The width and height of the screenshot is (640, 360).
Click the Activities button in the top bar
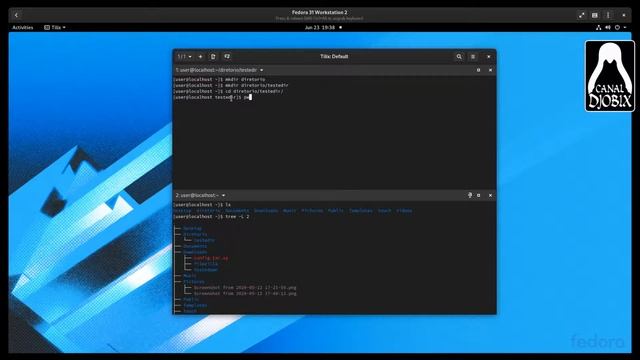pyautogui.click(x=22, y=27)
